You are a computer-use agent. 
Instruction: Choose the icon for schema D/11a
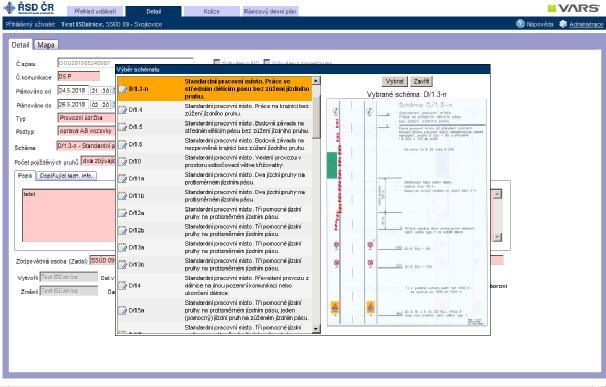click(123, 179)
